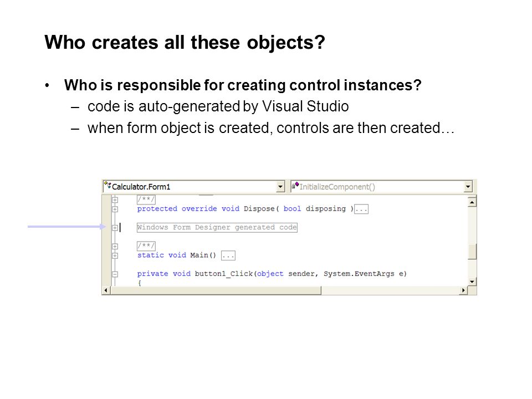The height and width of the screenshot is (399, 532).
Task: Expand the Dispose method outline node
Action: click(115, 209)
